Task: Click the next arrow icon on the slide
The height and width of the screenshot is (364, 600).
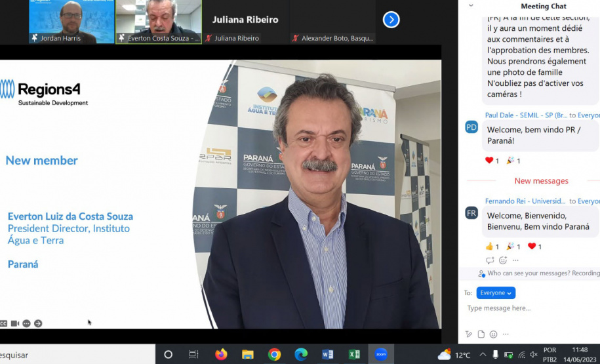Action: (x=38, y=323)
